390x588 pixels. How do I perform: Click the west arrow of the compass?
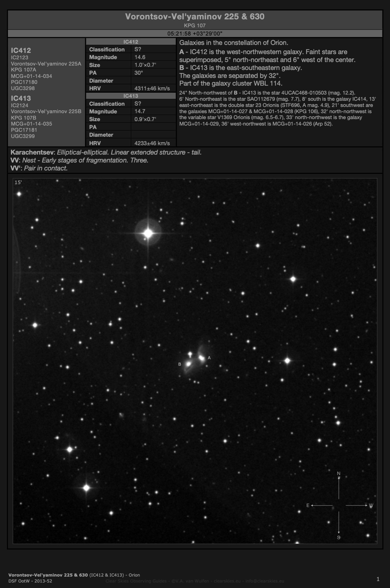coord(357,505)
